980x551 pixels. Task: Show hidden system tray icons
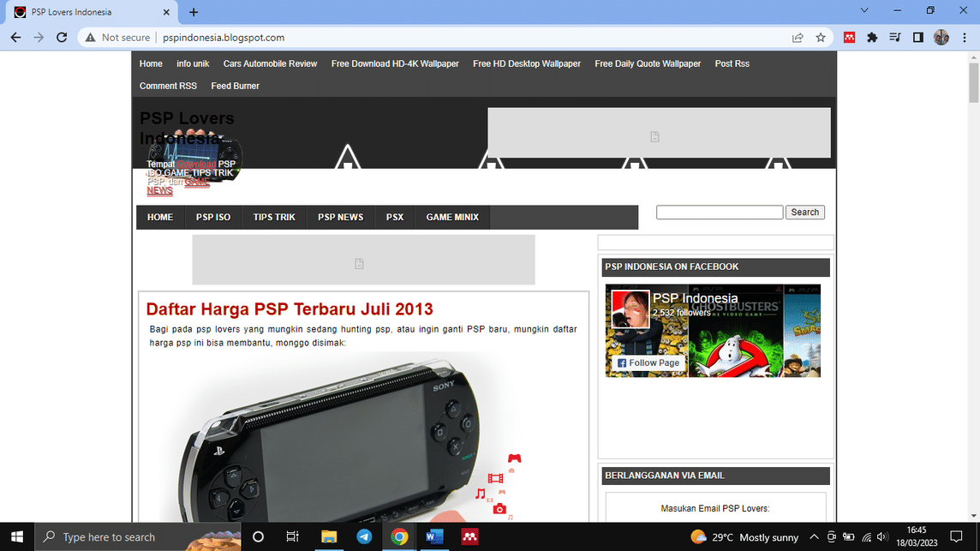point(814,536)
